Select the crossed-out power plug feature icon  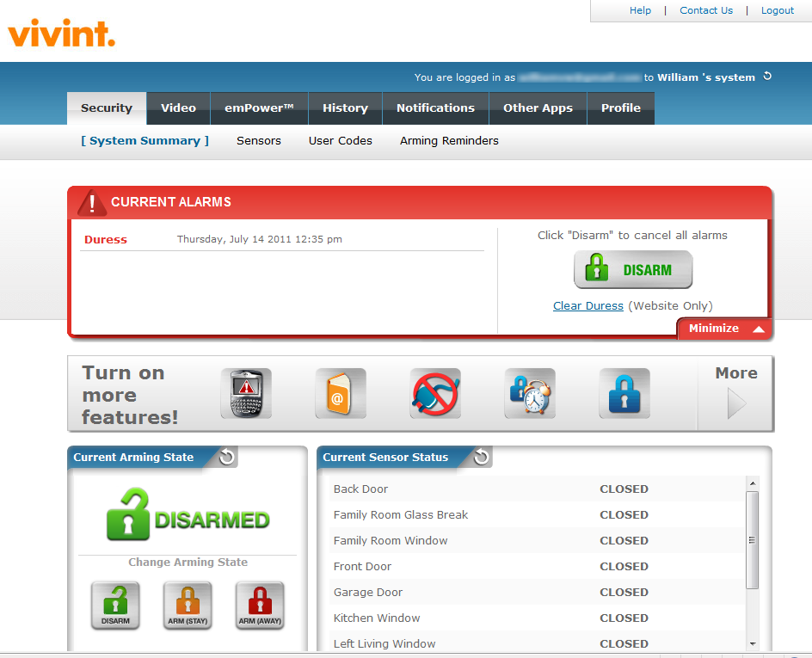[x=435, y=393]
